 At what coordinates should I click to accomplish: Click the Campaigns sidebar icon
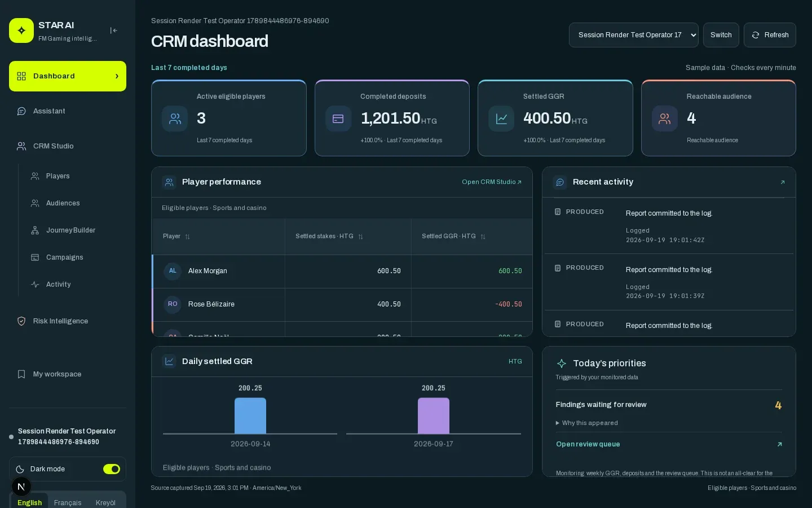[35, 257]
